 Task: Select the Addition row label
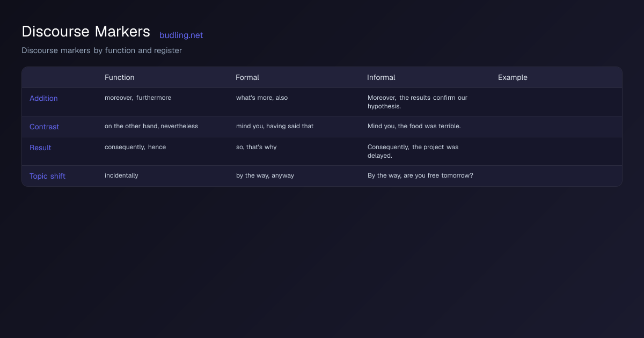(x=43, y=98)
